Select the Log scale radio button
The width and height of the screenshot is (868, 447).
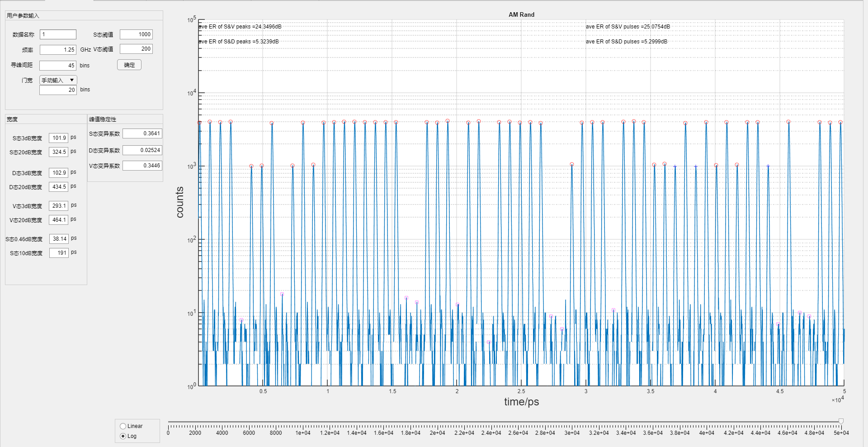(123, 436)
